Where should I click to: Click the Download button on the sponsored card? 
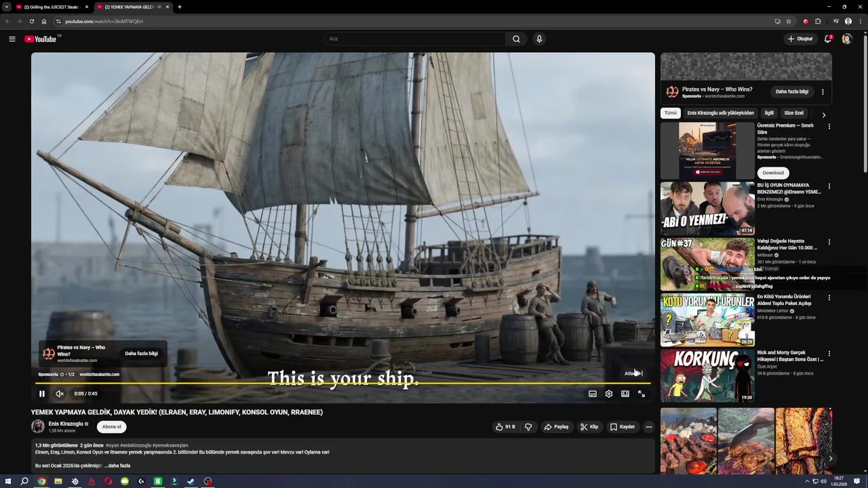coord(773,173)
